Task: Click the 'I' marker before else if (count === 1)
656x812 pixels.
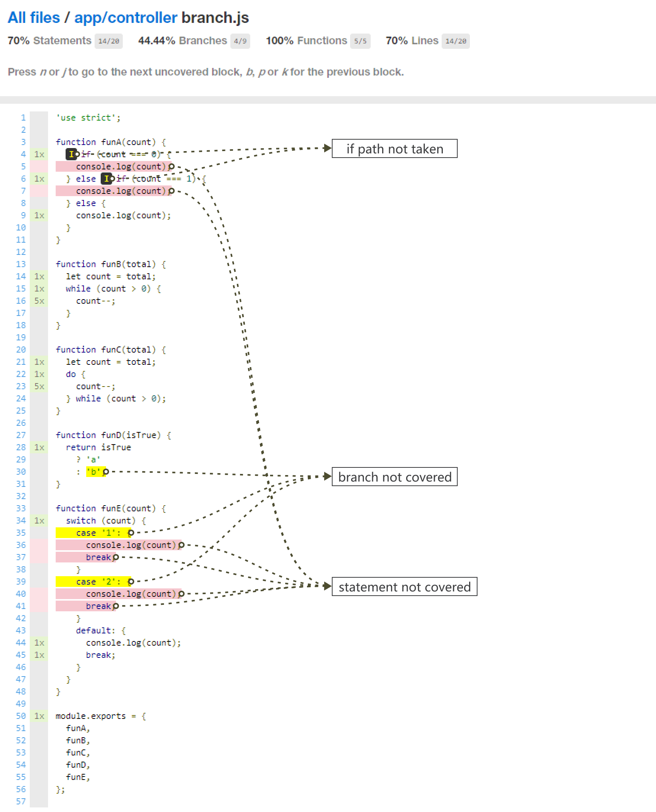Action: point(106,179)
